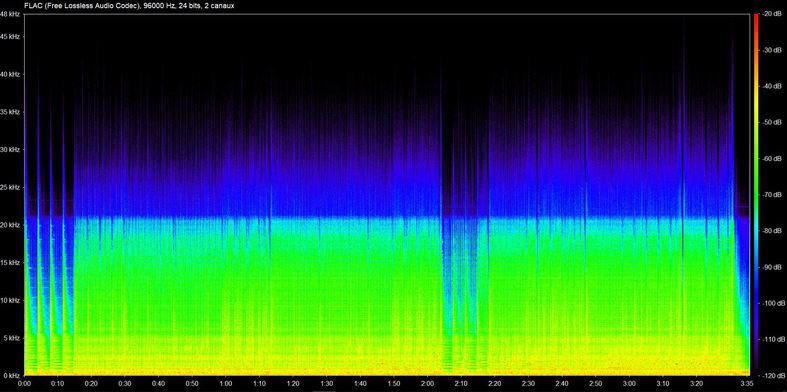This screenshot has height=392, width=787.
Task: Click the -70 dB scale label
Action: click(x=772, y=195)
